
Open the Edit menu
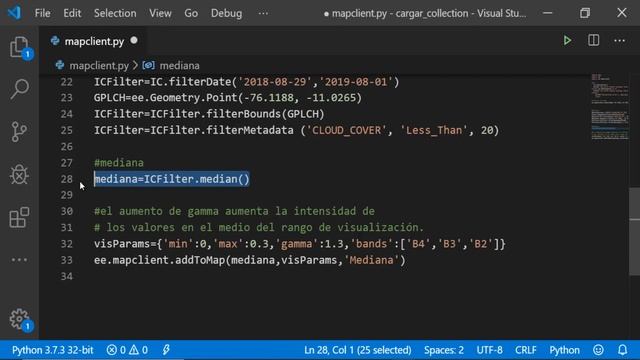click(x=72, y=13)
